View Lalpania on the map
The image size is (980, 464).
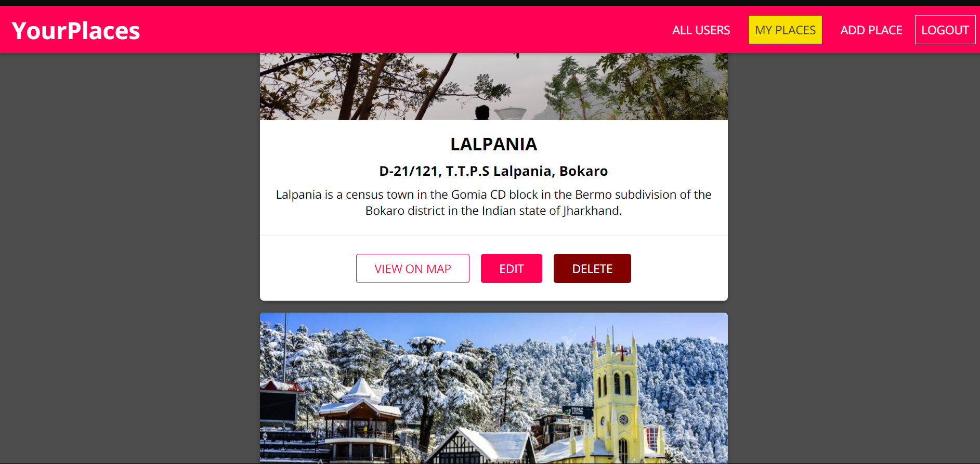[413, 268]
